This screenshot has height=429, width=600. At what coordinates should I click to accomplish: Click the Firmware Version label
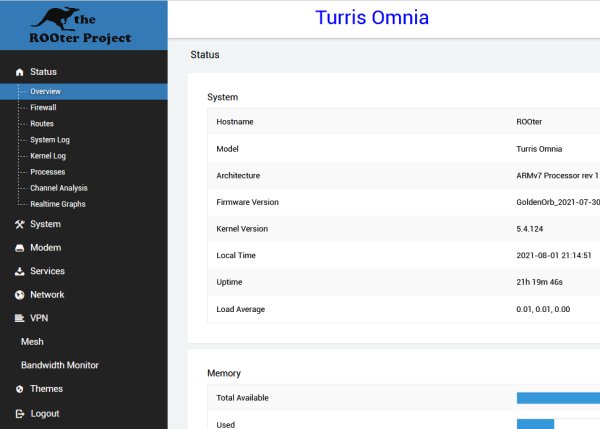[248, 202]
